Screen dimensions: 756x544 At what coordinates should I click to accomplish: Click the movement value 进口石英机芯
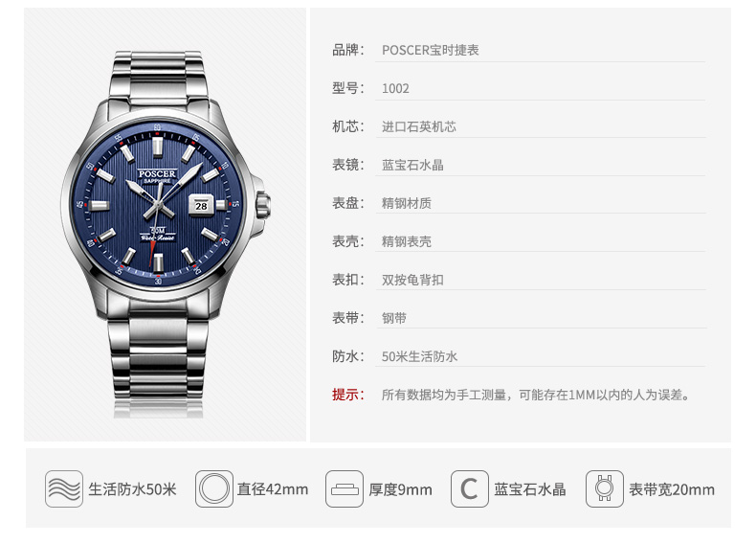click(x=418, y=127)
